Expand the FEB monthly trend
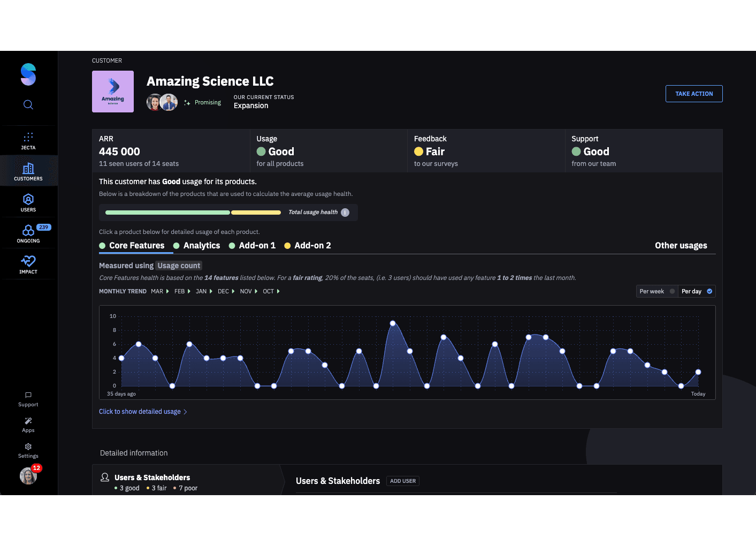Viewport: 756px width, 546px height. pos(182,291)
